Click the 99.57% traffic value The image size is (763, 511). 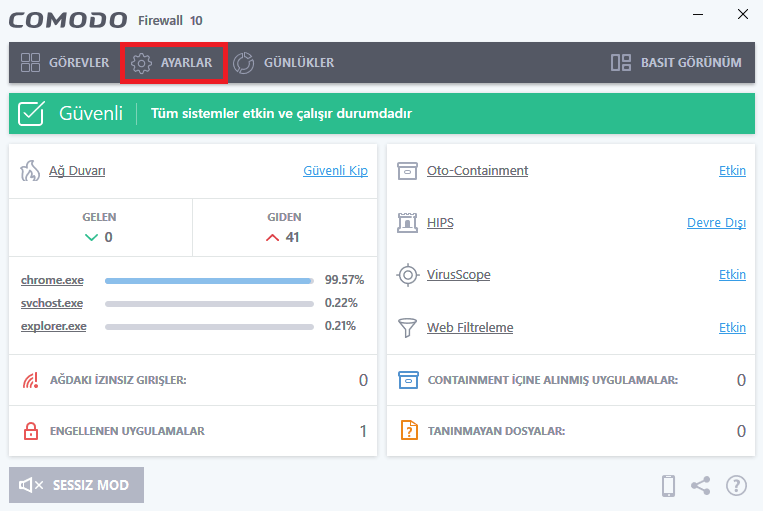pos(345,280)
